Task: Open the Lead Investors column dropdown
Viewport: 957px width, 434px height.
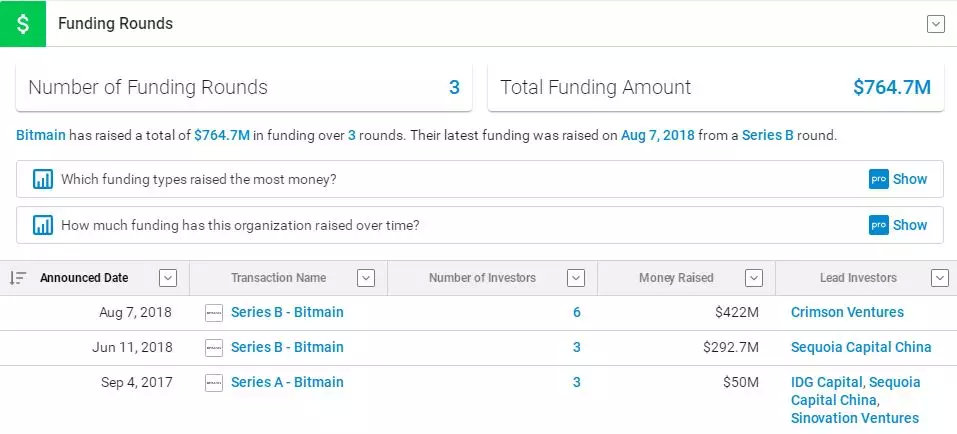Action: (940, 278)
